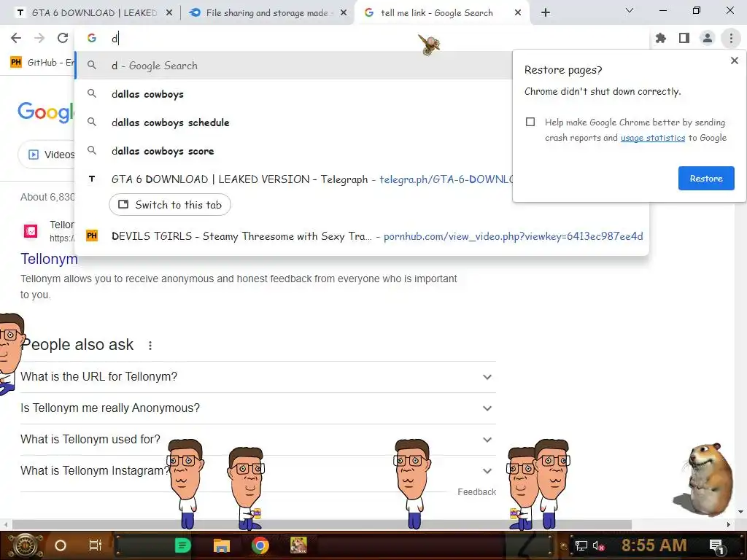The height and width of the screenshot is (560, 747).
Task: Reload the current page
Action: pos(63,38)
